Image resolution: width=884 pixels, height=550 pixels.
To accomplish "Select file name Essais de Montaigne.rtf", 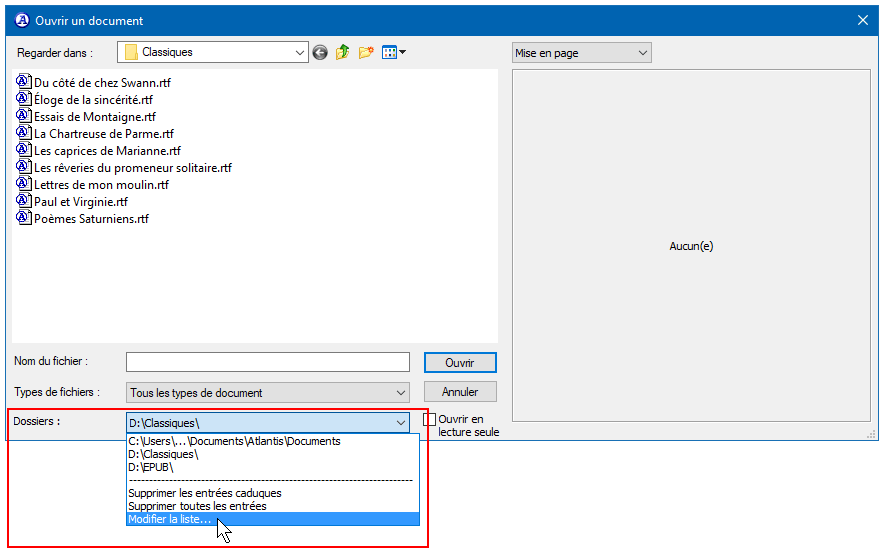I will 95,117.
